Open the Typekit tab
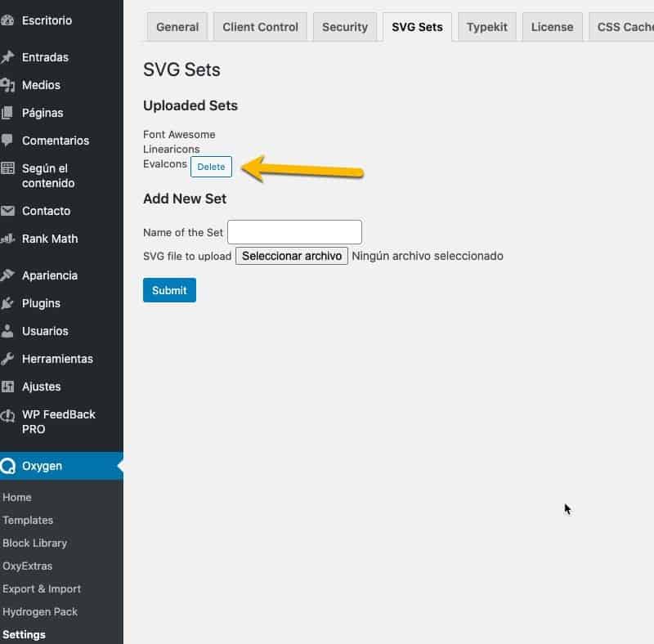The height and width of the screenshot is (644, 654). pos(486,27)
